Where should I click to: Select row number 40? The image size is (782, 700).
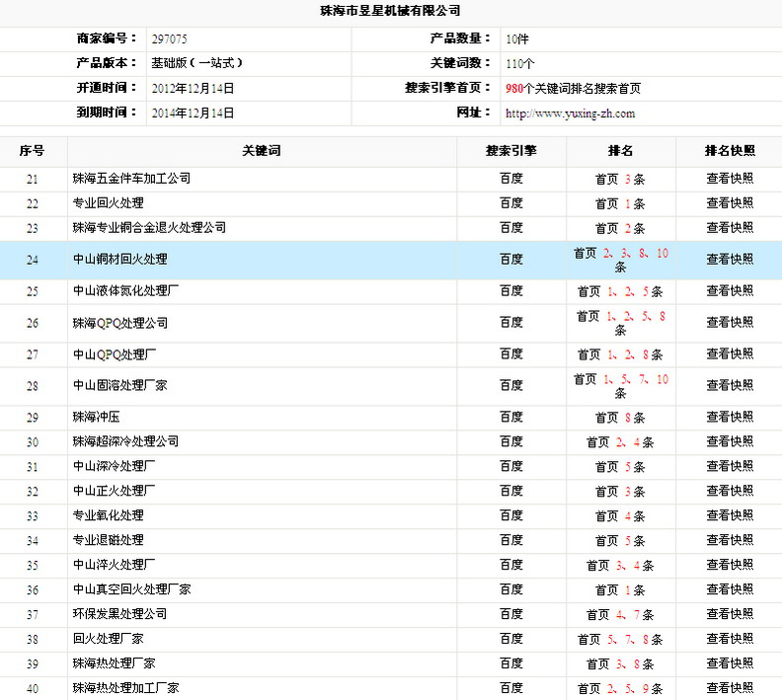coord(32,688)
